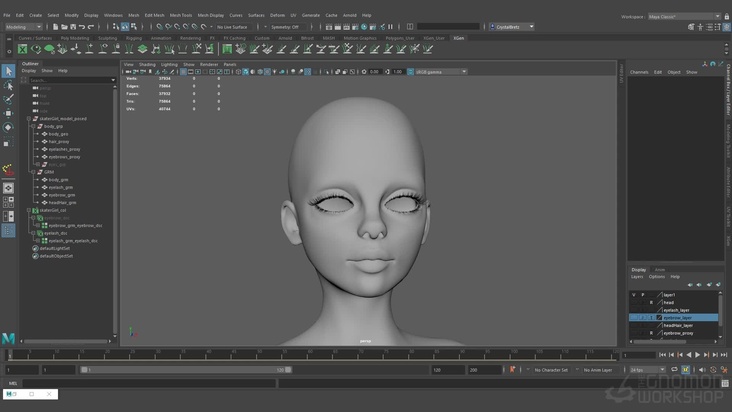The width and height of the screenshot is (732, 412).
Task: Click the Script Editor icon
Action: (723, 383)
